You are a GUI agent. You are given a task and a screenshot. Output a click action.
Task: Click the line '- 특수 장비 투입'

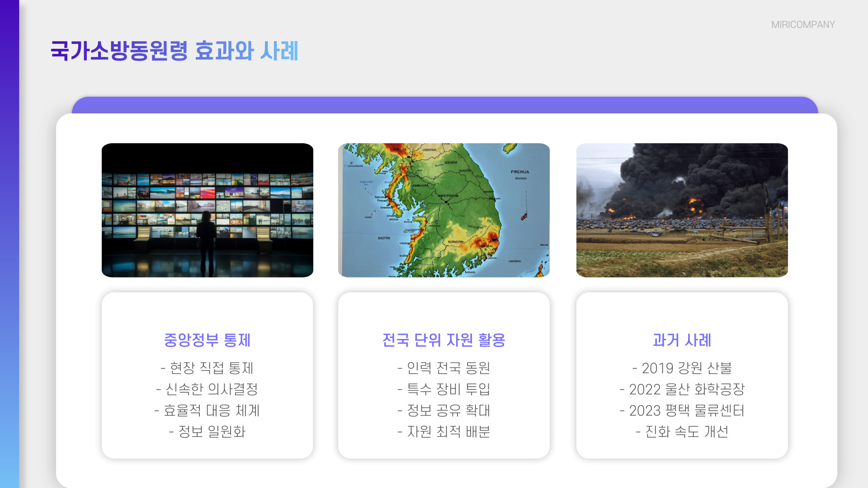pos(443,389)
